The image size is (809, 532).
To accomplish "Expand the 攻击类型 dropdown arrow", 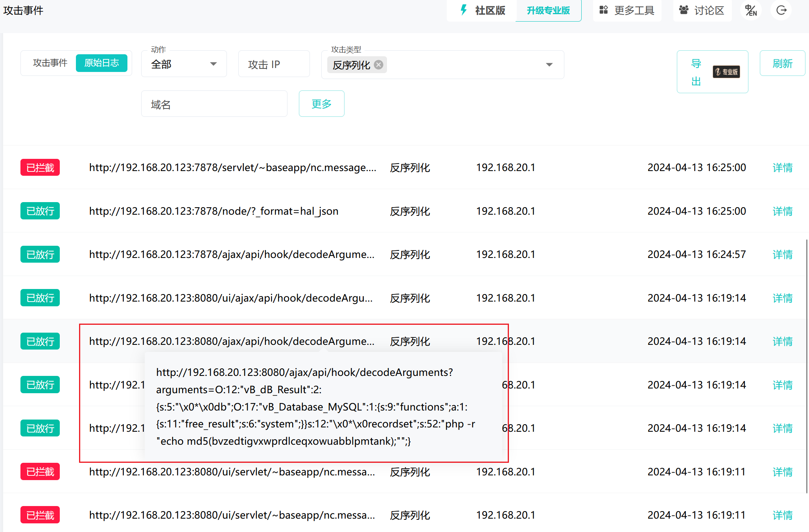I will (549, 65).
